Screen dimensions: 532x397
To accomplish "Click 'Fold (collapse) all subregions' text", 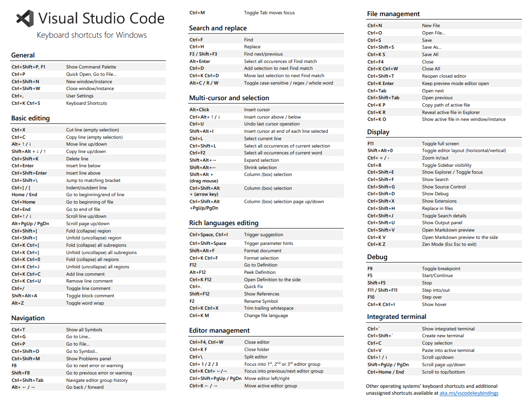I will (96, 245).
